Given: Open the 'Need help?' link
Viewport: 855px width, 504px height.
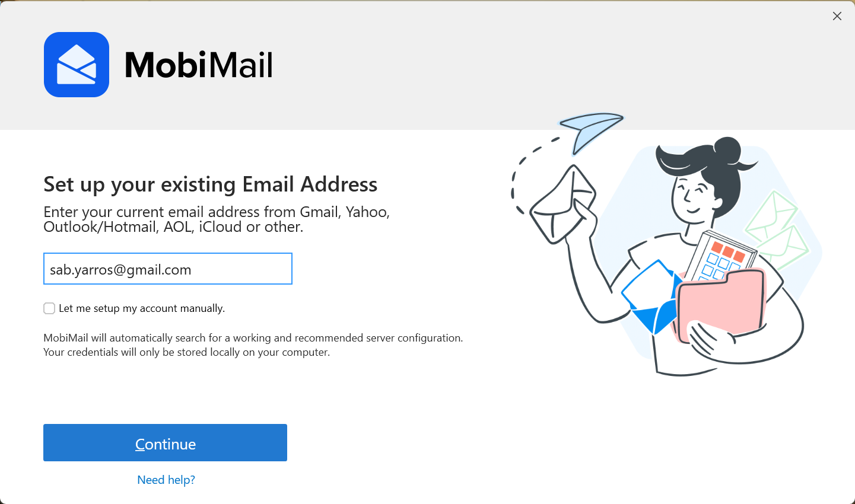Looking at the screenshot, I should click(x=166, y=480).
